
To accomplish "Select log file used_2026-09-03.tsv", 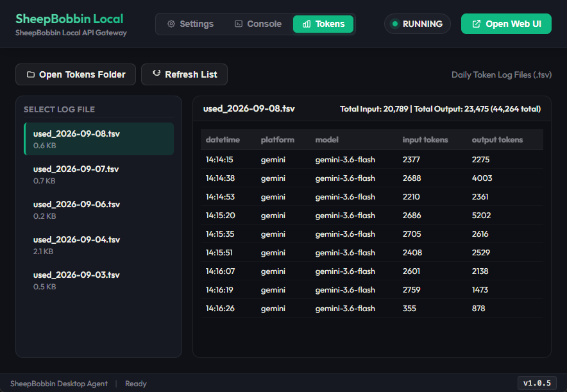I will (99, 280).
